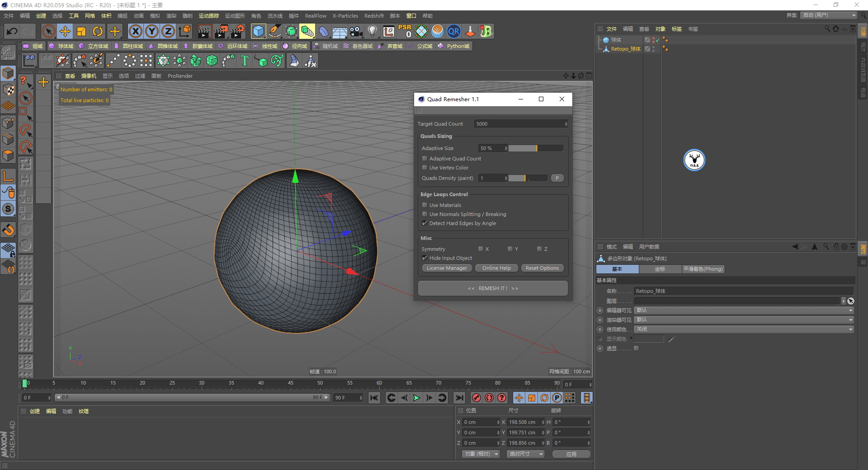868x470 pixels.
Task: Click the Floor grid icon
Action: (340, 31)
